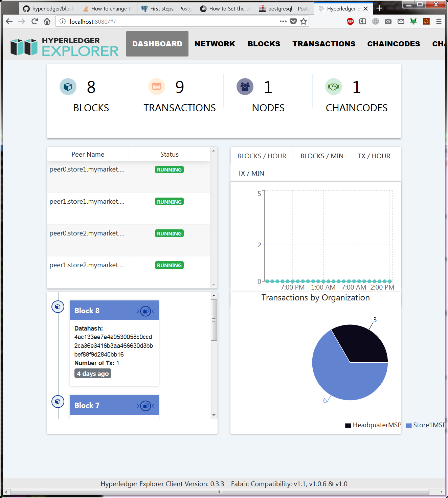Click the '4 days ago' badge on Block 8
The width and height of the screenshot is (448, 498).
93,373
